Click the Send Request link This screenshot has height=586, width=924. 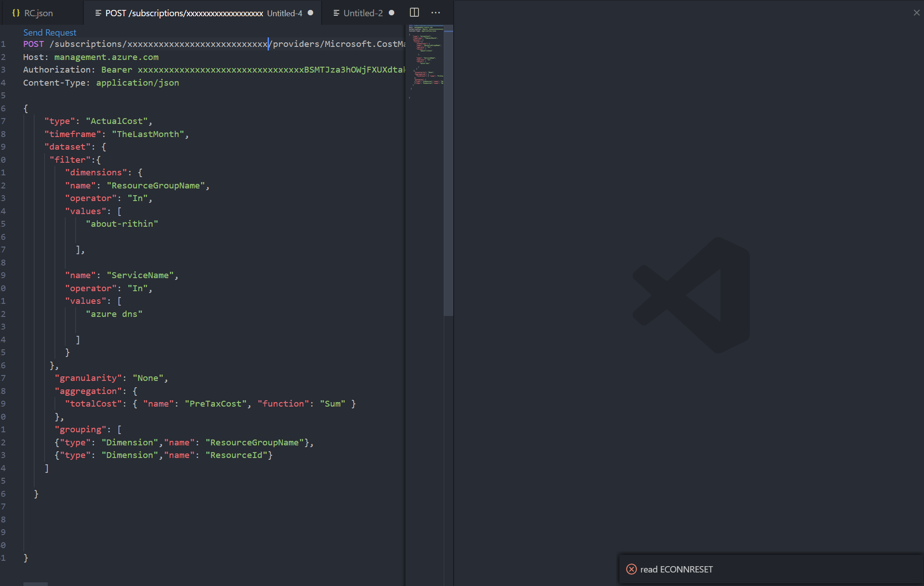click(x=50, y=32)
